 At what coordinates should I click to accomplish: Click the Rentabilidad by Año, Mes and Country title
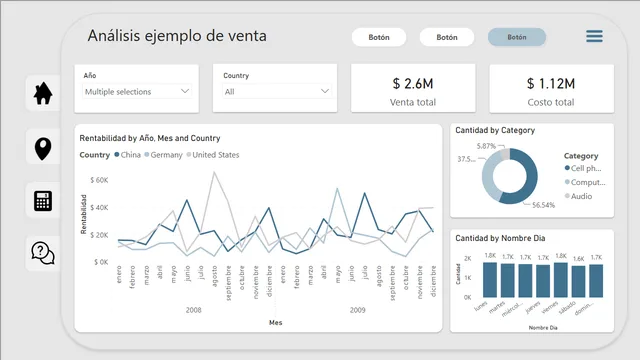(x=150, y=138)
